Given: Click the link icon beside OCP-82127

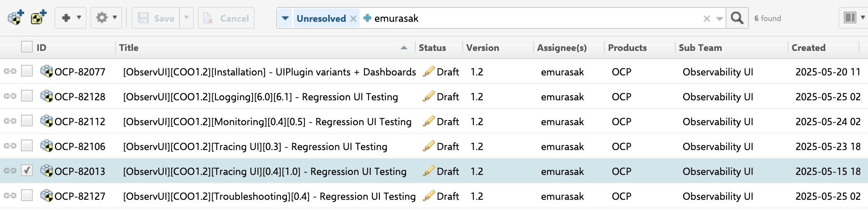Looking at the screenshot, I should click(x=10, y=196).
